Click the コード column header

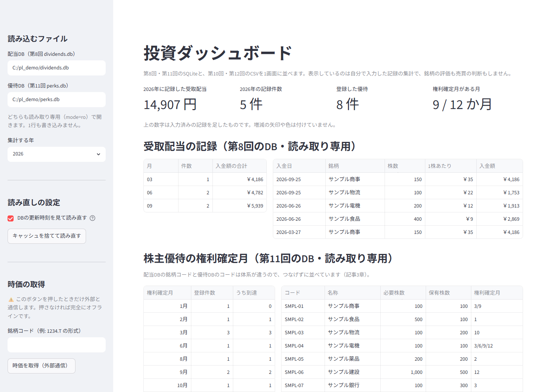point(303,293)
